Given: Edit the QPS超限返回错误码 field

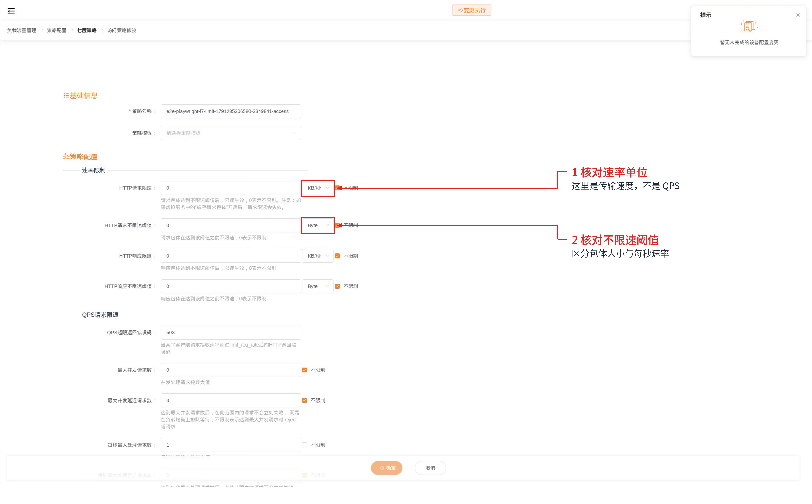Looking at the screenshot, I should click(231, 333).
